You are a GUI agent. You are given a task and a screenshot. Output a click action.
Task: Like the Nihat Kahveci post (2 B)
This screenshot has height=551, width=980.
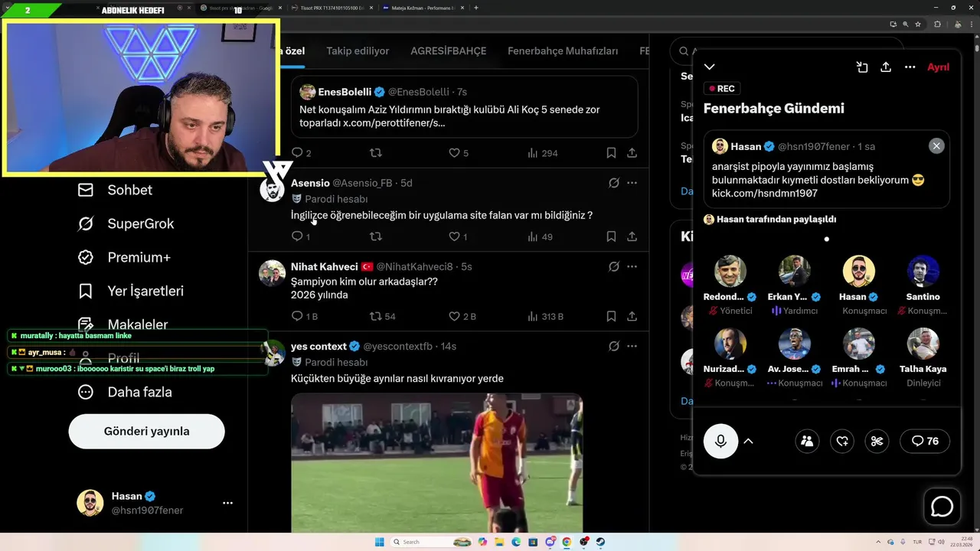pos(462,316)
